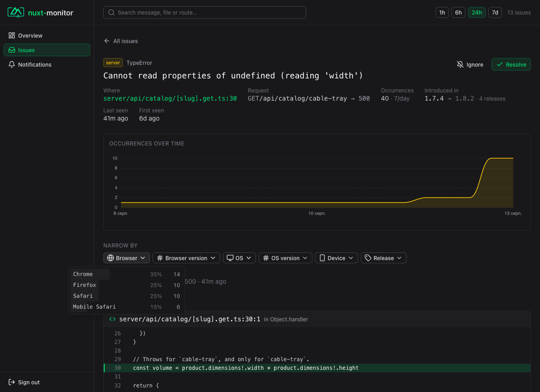
Task: Click the 4 releases text
Action: click(x=492, y=98)
